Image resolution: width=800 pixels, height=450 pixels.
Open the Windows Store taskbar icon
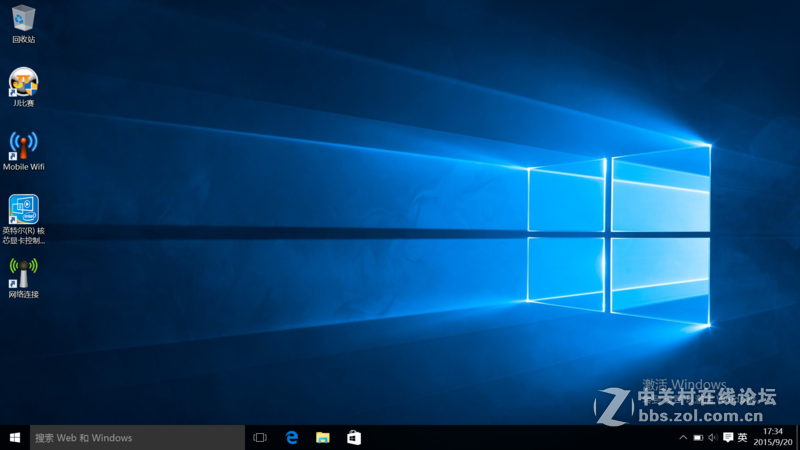click(354, 438)
